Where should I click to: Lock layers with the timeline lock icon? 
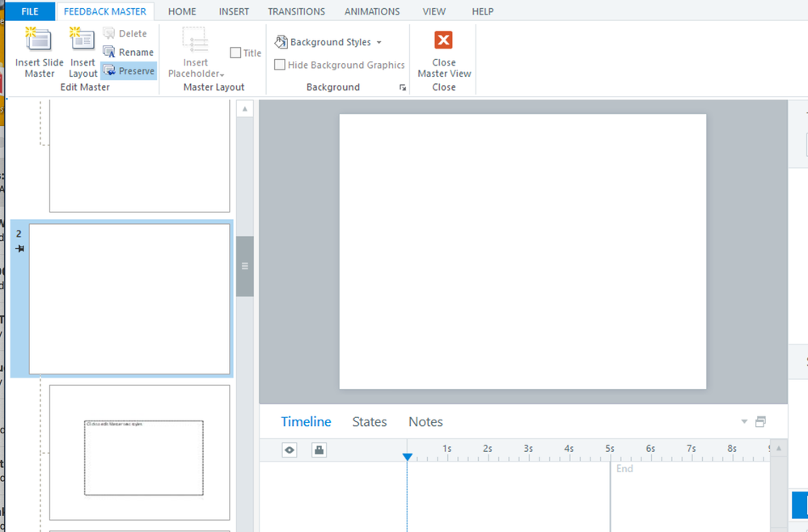(319, 450)
